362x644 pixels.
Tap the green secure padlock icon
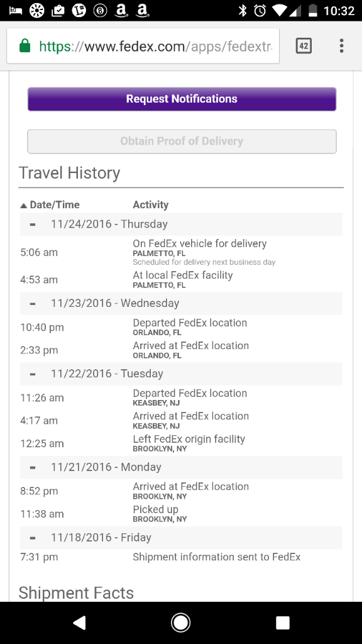pyautogui.click(x=25, y=45)
